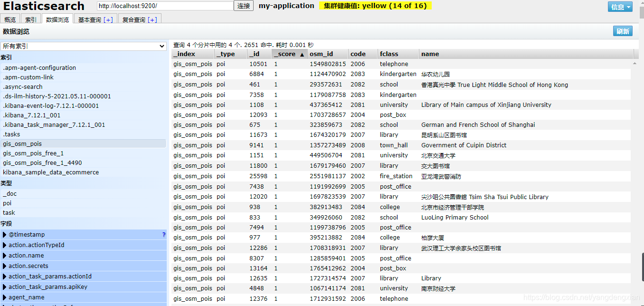
Task: Select the _doc type filter
Action: point(83,194)
